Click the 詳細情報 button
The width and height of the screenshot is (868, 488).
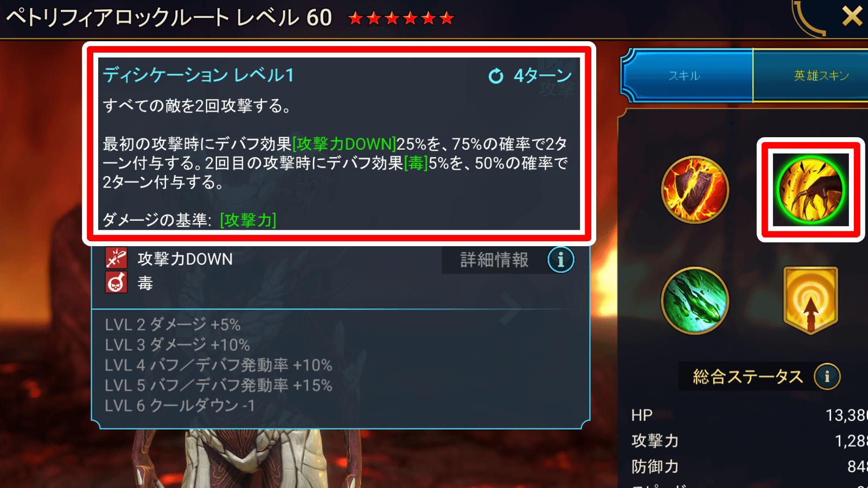click(494, 260)
